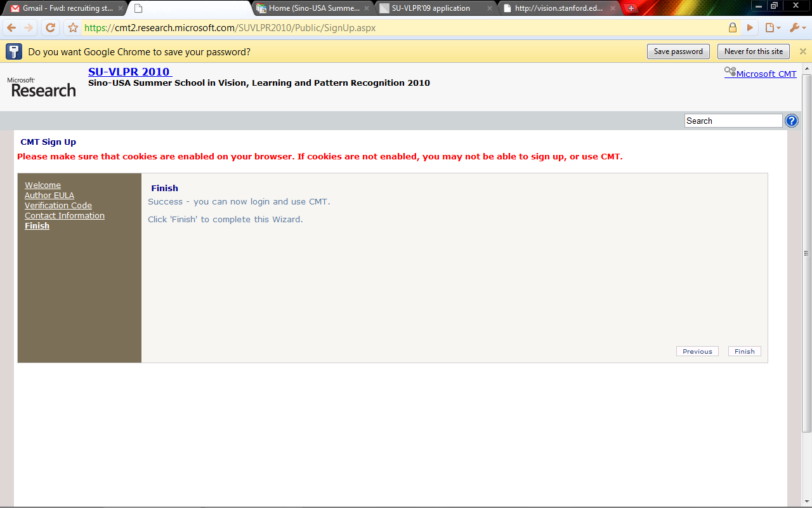Click the "Click 'Finish' to complete this Wizard" text

tap(225, 220)
